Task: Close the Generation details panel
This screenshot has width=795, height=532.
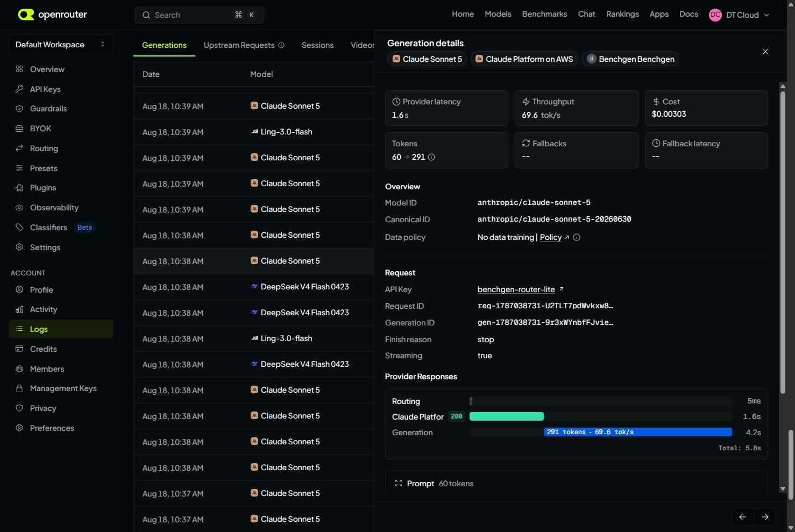Action: point(765,52)
